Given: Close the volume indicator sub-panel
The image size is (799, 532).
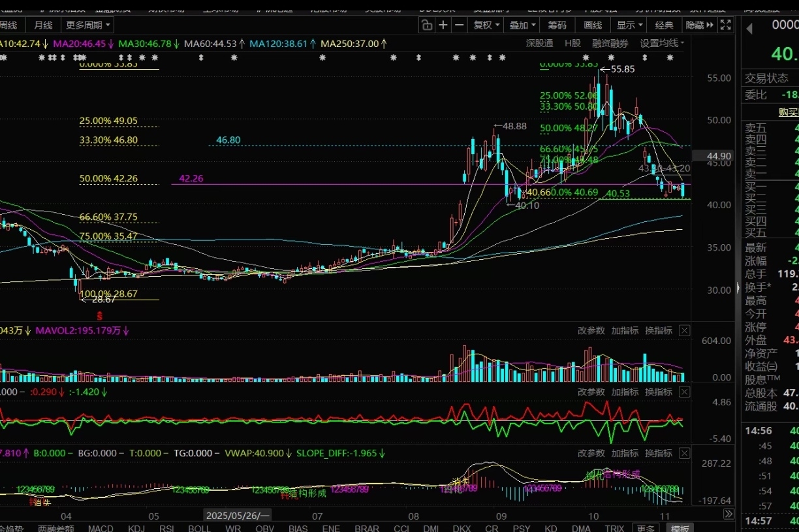Looking at the screenshot, I should (x=684, y=330).
